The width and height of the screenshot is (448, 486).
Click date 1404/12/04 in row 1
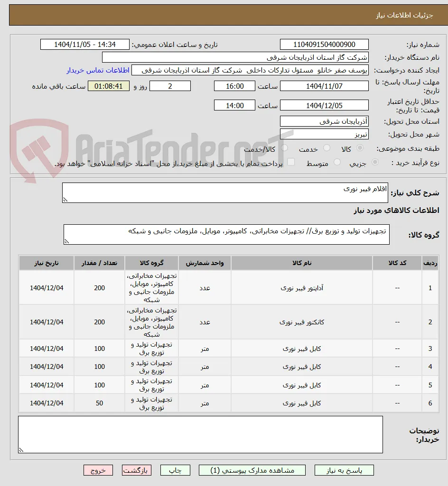(47, 288)
